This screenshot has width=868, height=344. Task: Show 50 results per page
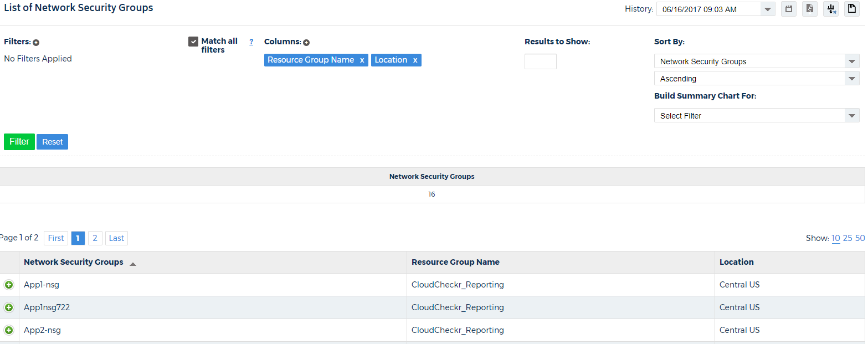tap(860, 238)
